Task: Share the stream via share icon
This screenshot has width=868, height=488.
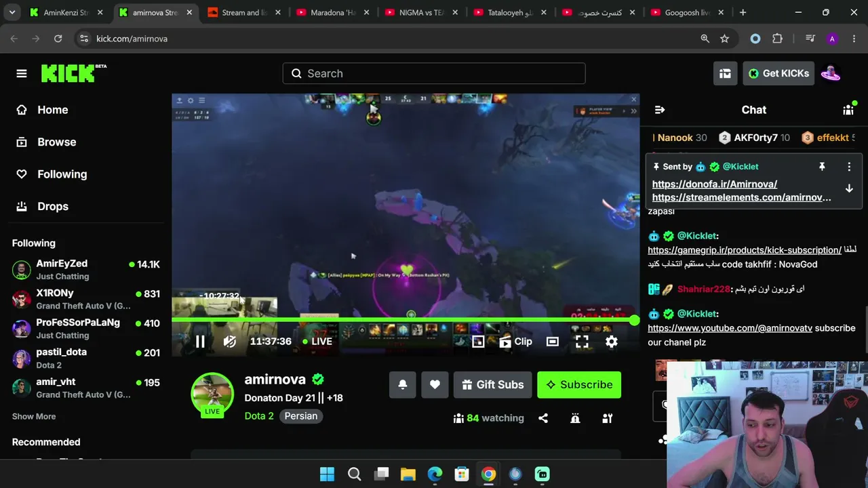Action: (x=543, y=418)
